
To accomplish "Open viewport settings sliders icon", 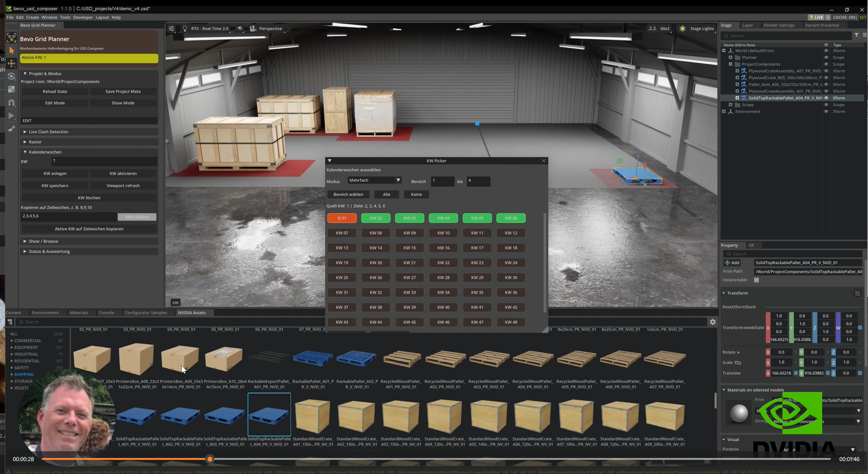I will (171, 29).
